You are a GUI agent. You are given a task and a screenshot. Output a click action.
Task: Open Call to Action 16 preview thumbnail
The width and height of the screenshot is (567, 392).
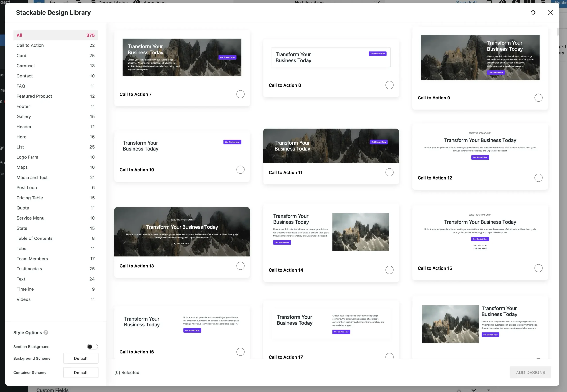tap(182, 324)
